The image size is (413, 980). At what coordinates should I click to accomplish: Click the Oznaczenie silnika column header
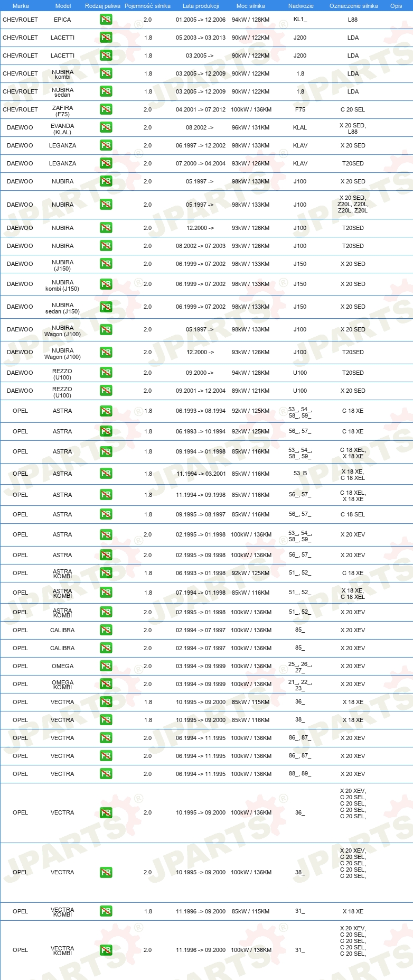point(354,6)
